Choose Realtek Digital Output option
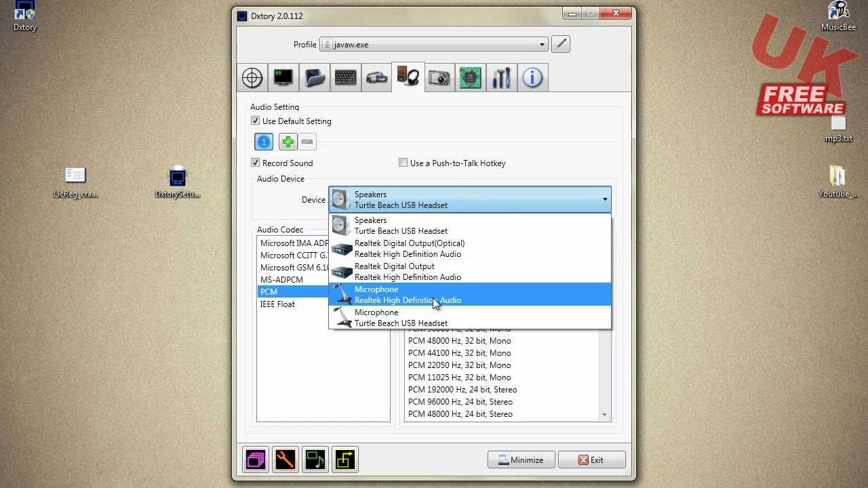Screen dimensions: 868x488 point(470,272)
